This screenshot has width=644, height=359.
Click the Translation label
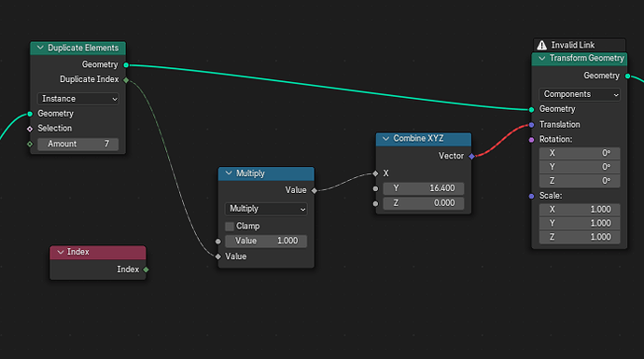[559, 124]
